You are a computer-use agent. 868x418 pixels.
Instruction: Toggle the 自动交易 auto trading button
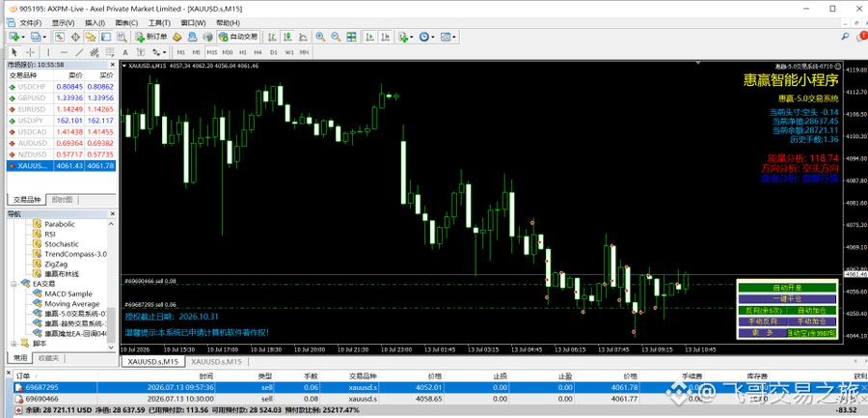pyautogui.click(x=238, y=37)
